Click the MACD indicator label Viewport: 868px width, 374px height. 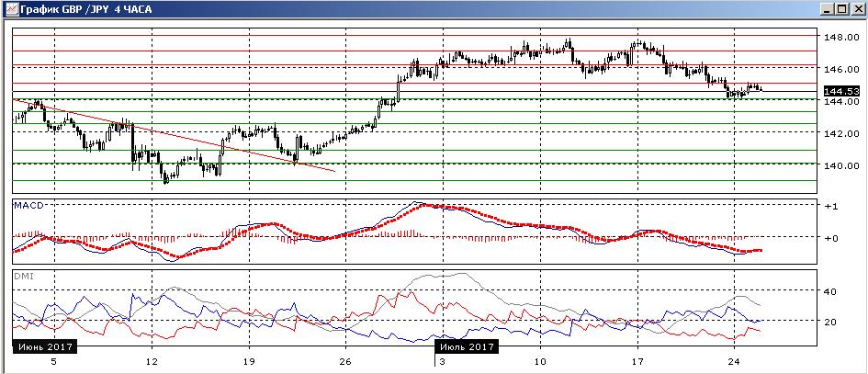pos(28,205)
